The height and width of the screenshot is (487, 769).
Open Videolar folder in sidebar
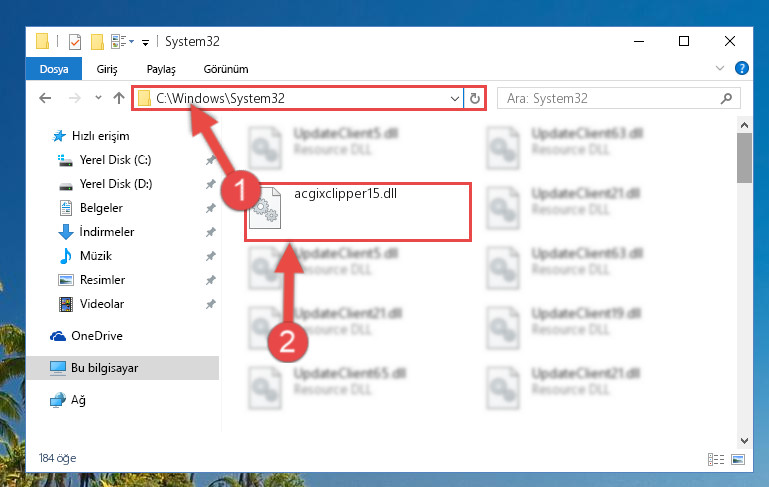(102, 304)
